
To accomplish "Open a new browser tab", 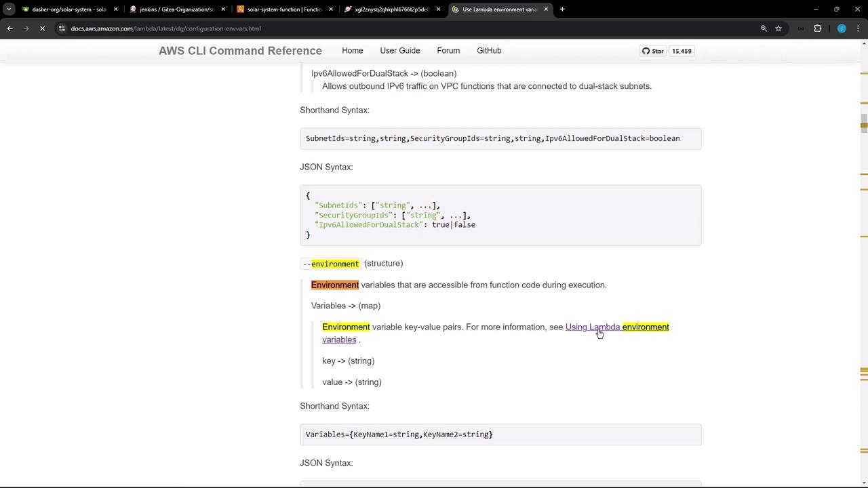I will 562,9.
